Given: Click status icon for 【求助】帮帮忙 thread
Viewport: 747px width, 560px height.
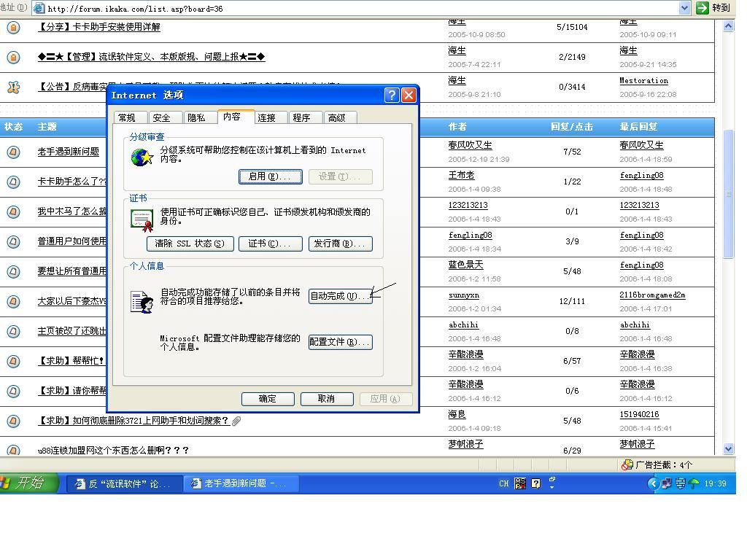Looking at the screenshot, I should (13, 361).
